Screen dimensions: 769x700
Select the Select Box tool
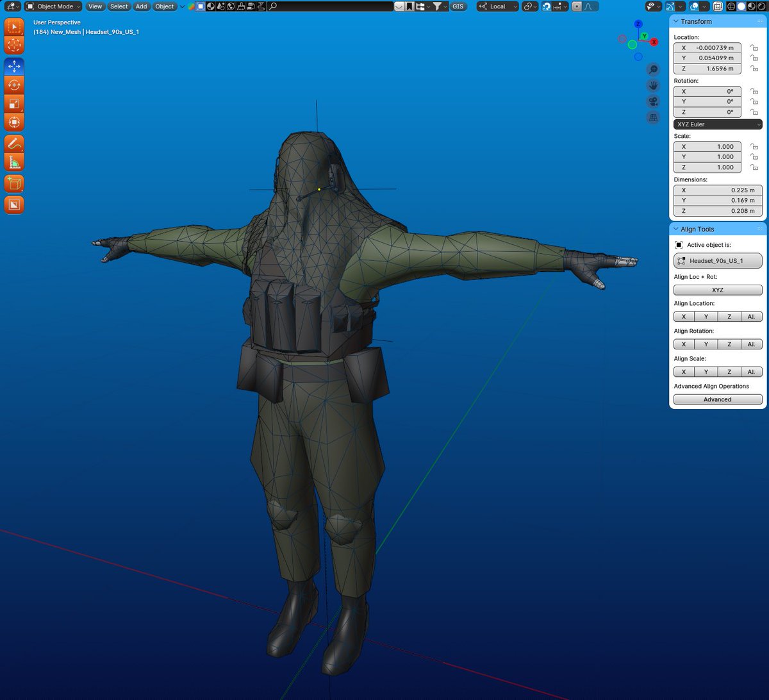tap(14, 27)
